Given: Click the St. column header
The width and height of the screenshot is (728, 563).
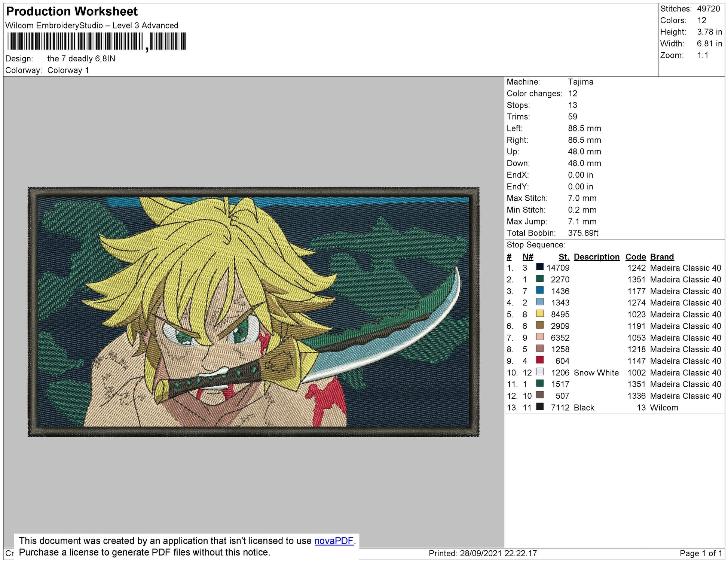Looking at the screenshot, I should [564, 257].
